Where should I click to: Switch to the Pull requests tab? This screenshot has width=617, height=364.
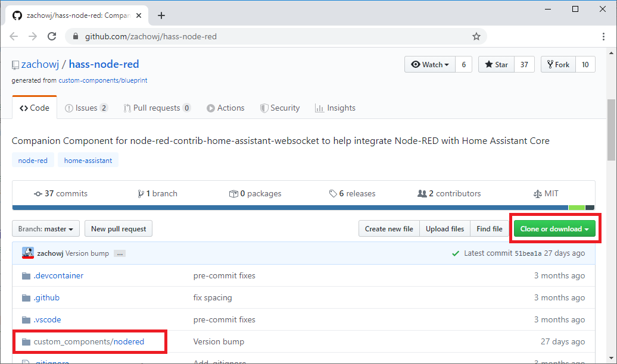pyautogui.click(x=157, y=108)
